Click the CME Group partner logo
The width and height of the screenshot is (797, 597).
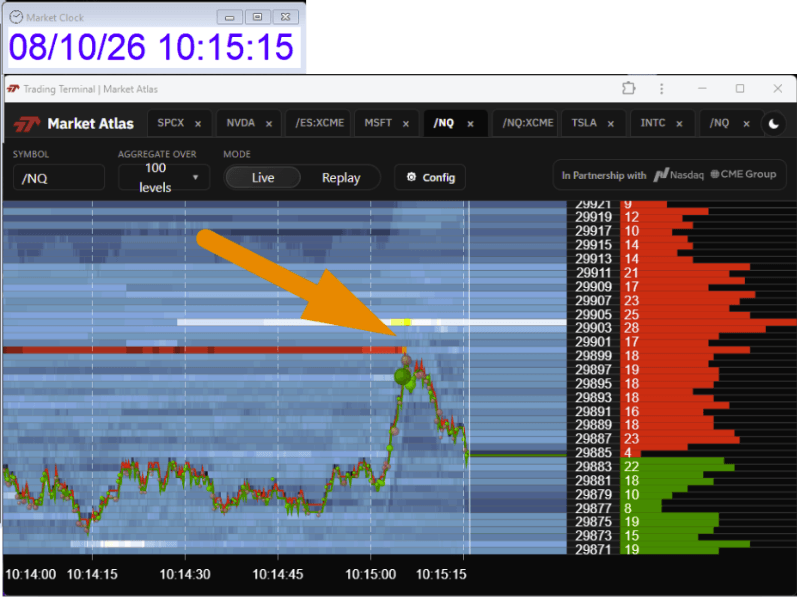click(x=743, y=174)
